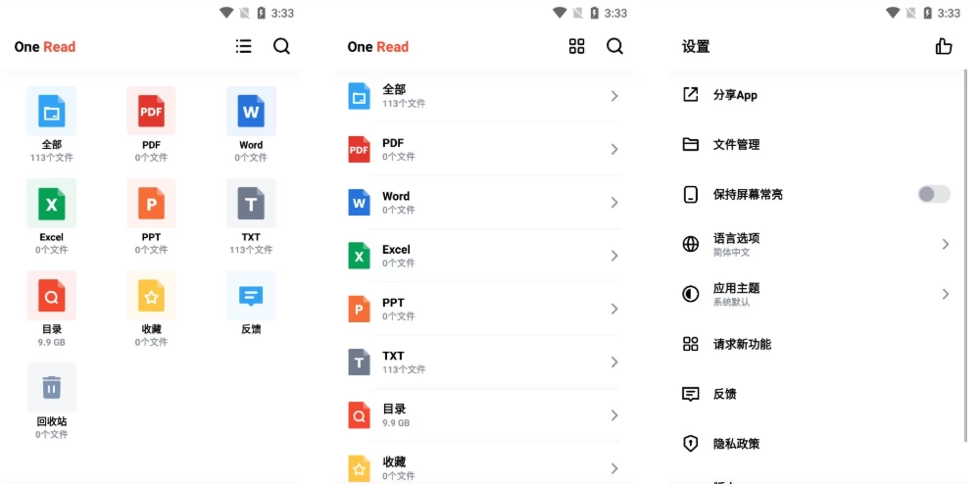This screenshot has height=484, width=980.
Task: Click the chevron on the PDF list row
Action: [x=614, y=149]
